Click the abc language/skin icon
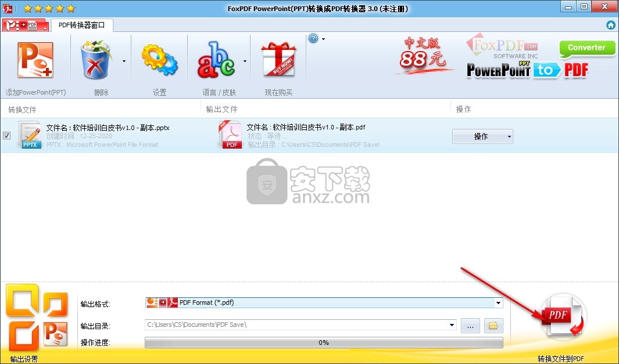The height and width of the screenshot is (364, 619). tap(215, 60)
